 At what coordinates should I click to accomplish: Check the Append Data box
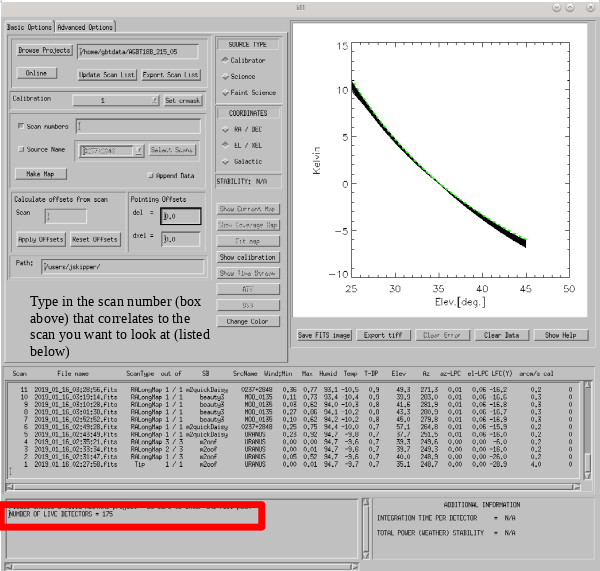[x=151, y=176]
